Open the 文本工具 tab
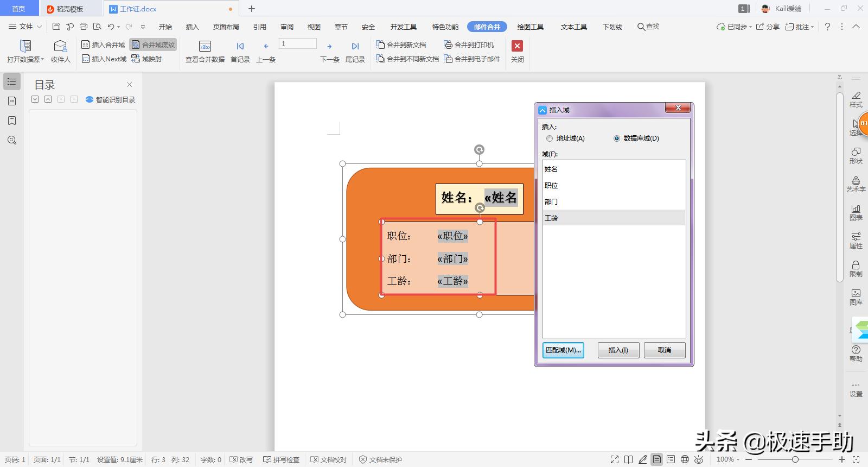Screen dimensions: 868x467 [574, 27]
